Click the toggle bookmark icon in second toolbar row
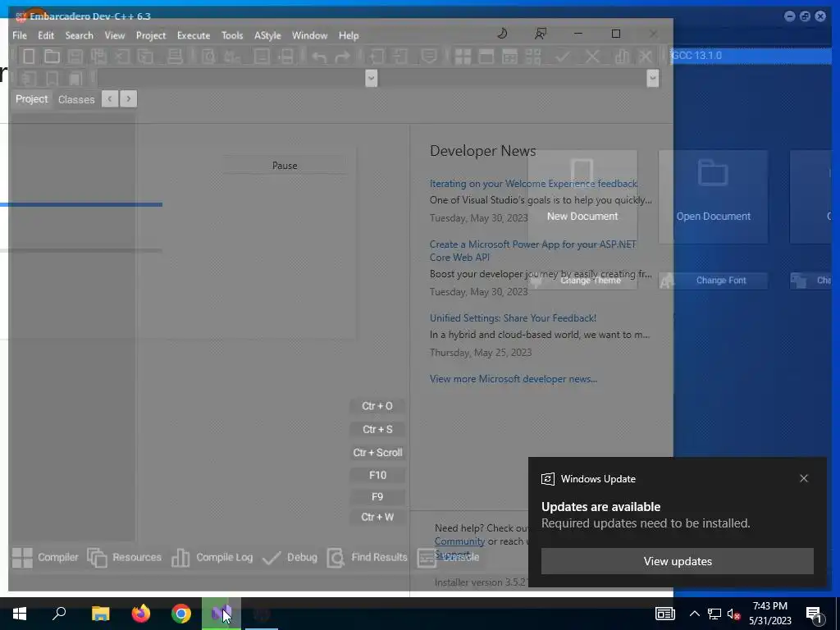This screenshot has height=630, width=840. coord(52,78)
